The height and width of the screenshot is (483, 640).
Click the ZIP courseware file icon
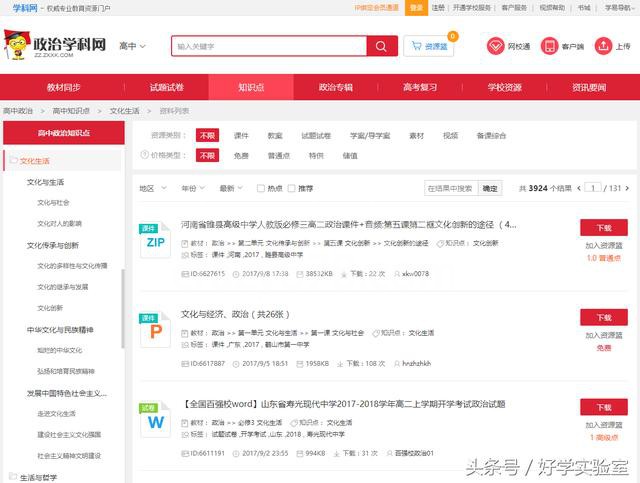pyautogui.click(x=154, y=241)
